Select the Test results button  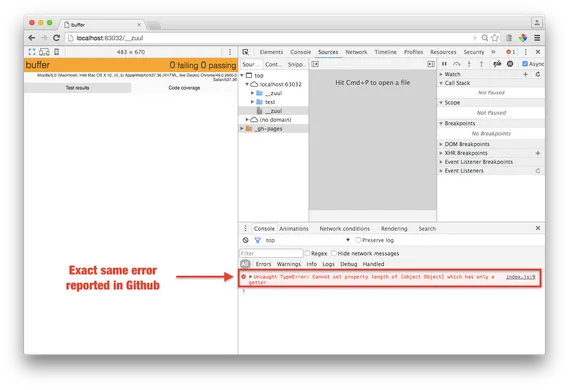tap(77, 88)
